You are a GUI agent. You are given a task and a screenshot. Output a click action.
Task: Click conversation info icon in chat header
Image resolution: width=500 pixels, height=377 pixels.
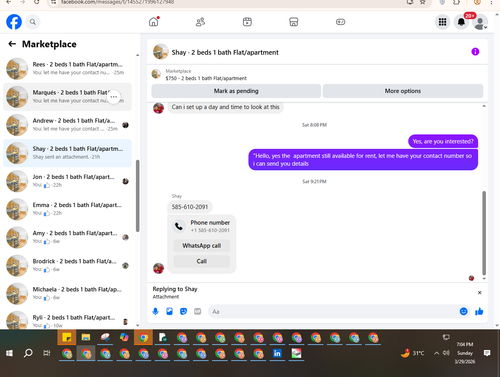[475, 52]
